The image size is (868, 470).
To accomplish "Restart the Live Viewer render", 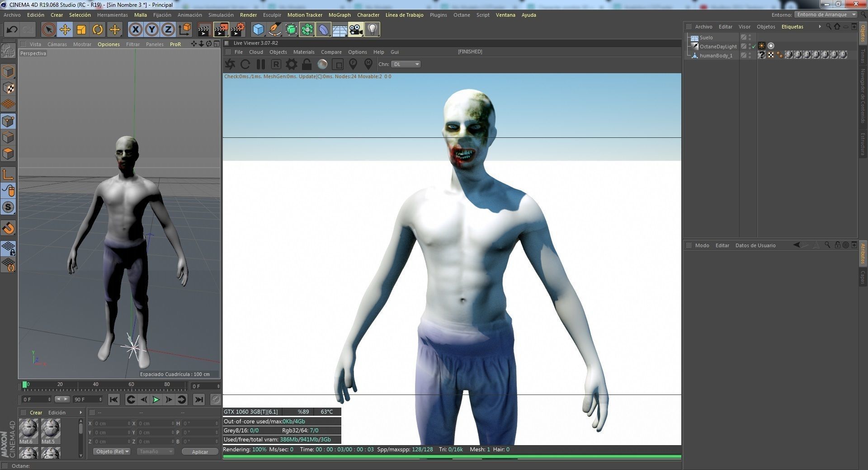I will coord(245,64).
